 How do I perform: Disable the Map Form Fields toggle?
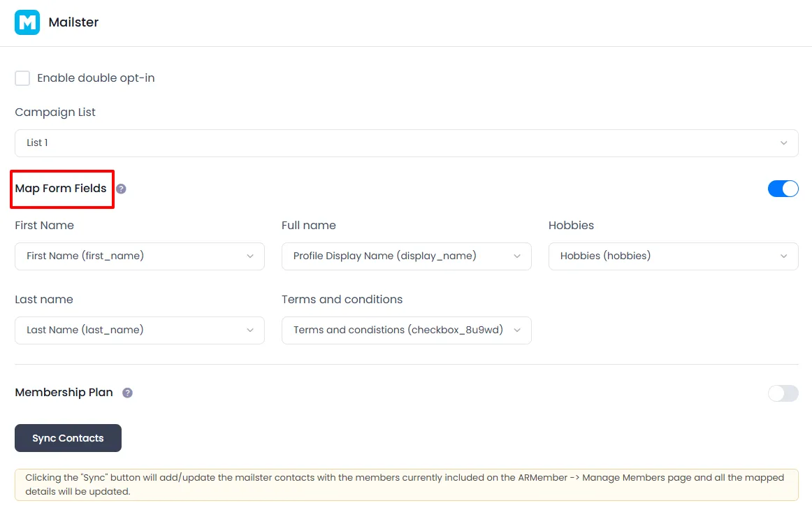pos(783,188)
